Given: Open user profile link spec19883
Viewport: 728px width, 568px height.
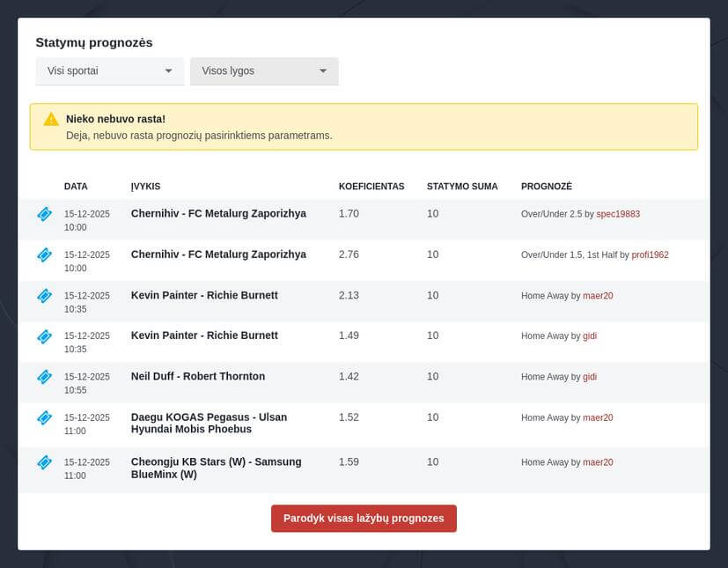Looking at the screenshot, I should pyautogui.click(x=618, y=214).
